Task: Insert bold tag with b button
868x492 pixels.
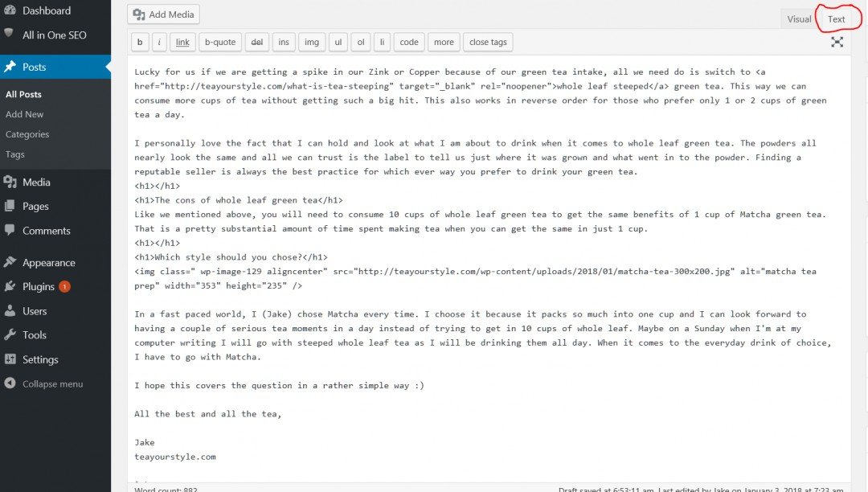Action: [x=140, y=42]
